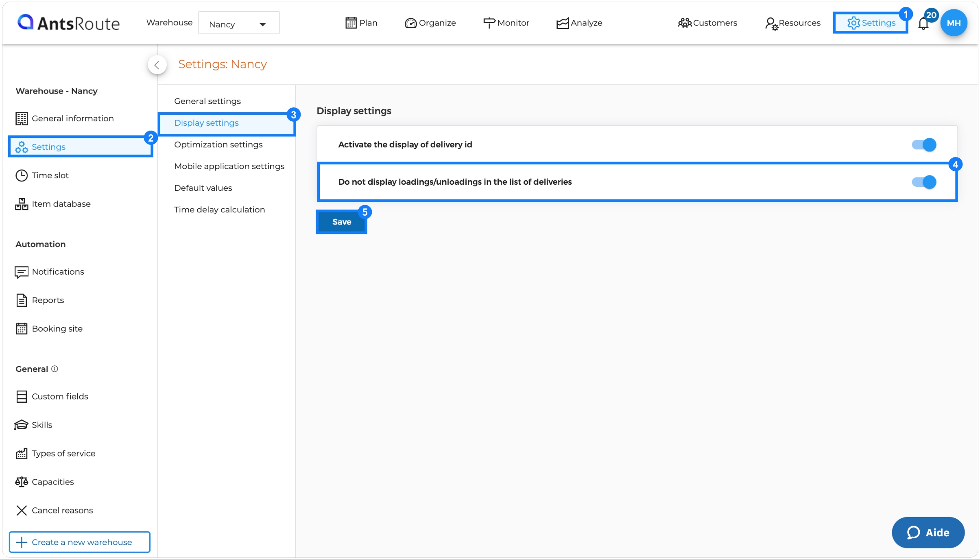Click the Custom fields icon
Screen dimensions: 980x559
(22, 396)
